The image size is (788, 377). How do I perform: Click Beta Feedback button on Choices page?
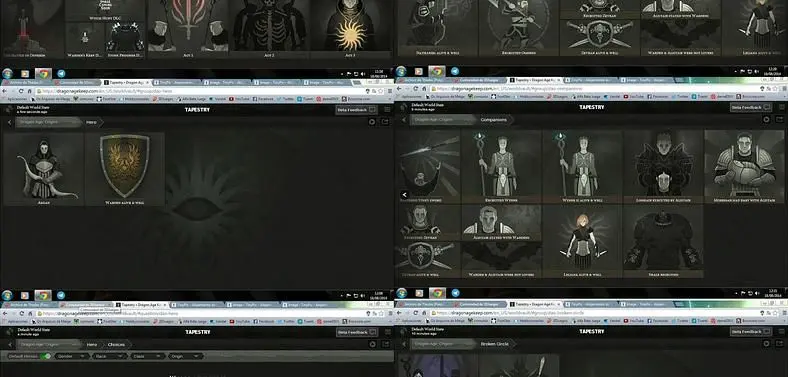point(357,332)
